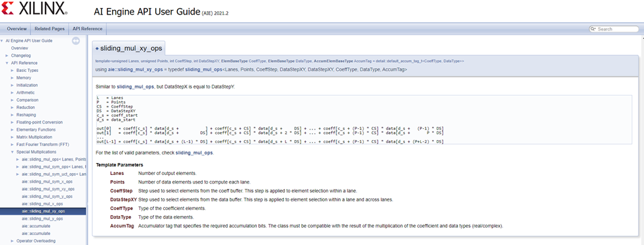Open Basic Types in the sidebar

point(28,71)
